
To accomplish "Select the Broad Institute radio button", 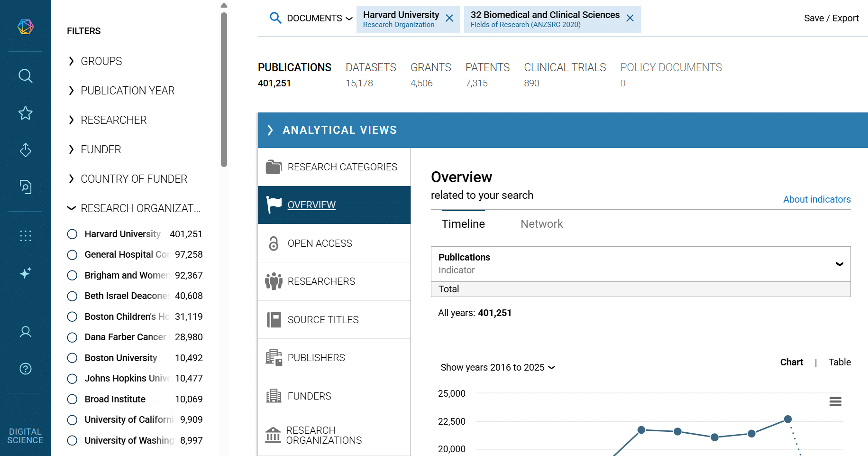I will [72, 399].
